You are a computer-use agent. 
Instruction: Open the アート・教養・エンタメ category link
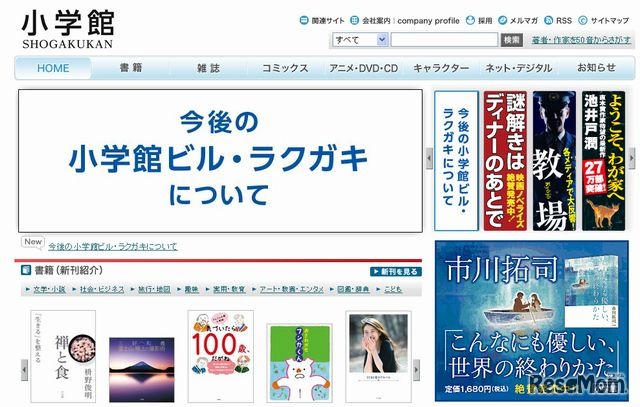click(x=291, y=289)
